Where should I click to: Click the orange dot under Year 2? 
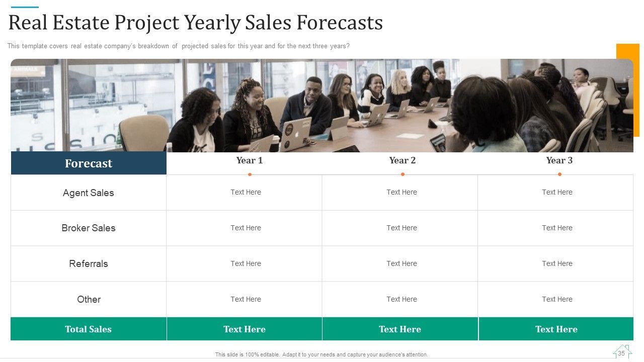403,174
